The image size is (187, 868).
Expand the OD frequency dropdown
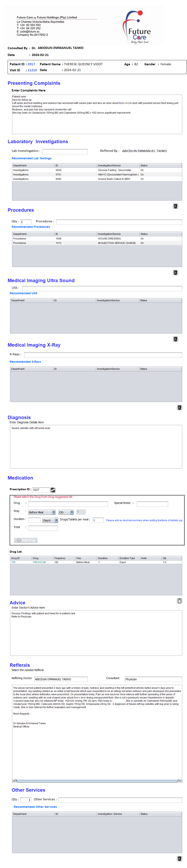tap(66, 512)
